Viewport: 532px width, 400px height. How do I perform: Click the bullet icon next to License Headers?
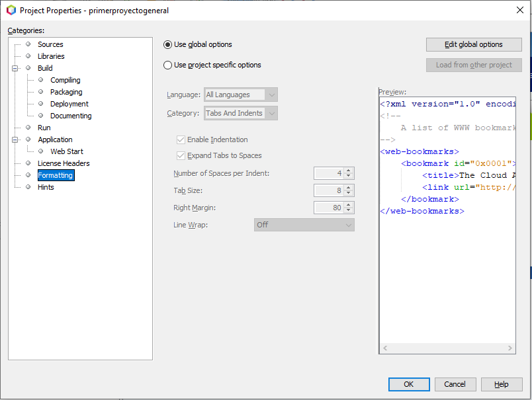[28, 163]
